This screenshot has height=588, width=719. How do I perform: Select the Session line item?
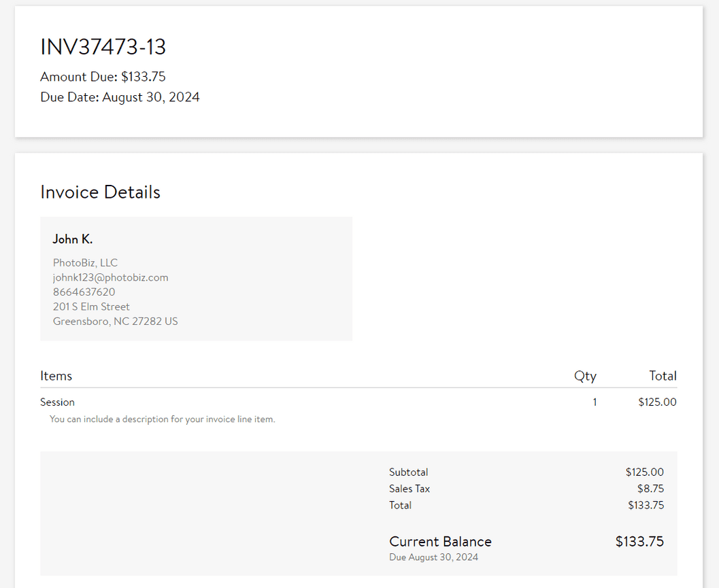point(57,402)
